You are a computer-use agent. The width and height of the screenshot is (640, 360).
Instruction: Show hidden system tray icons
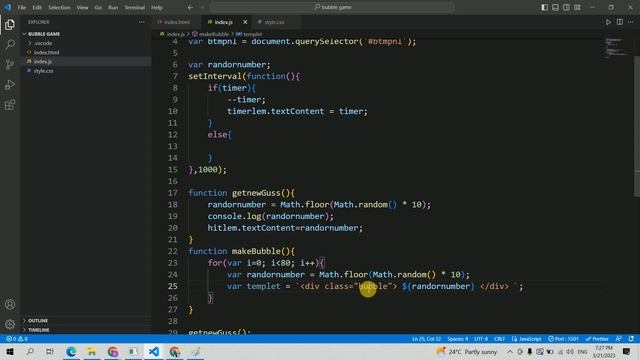point(510,351)
